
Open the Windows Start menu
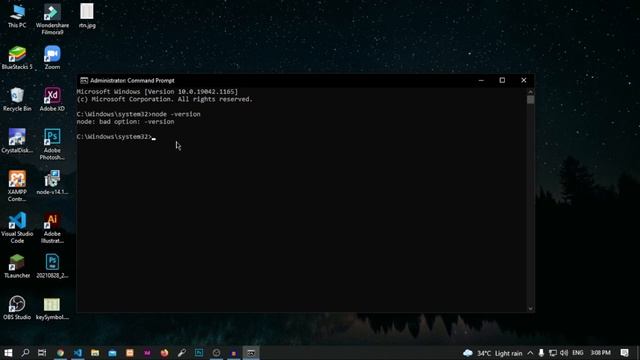8,353
